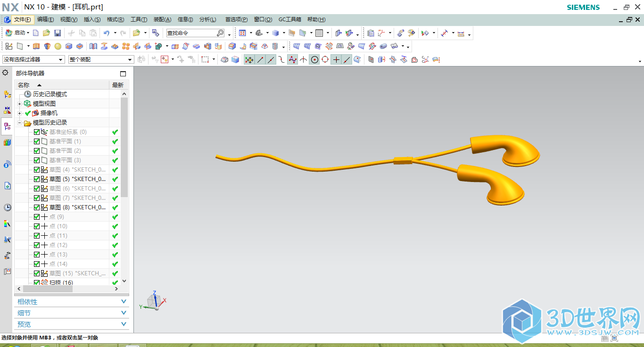Image resolution: width=644 pixels, height=347 pixels.
Task: Click the command finder magnifier icon
Action: point(220,33)
